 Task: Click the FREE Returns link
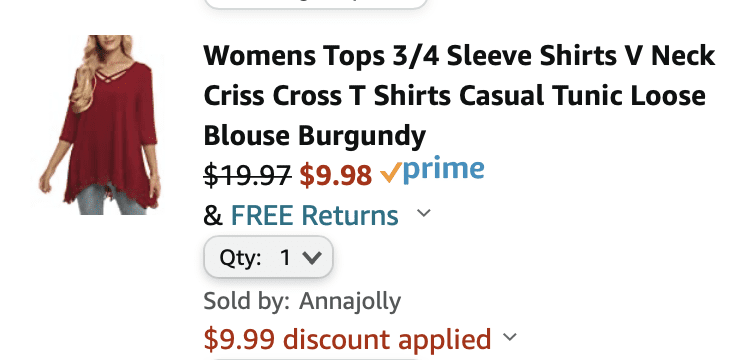coord(314,215)
